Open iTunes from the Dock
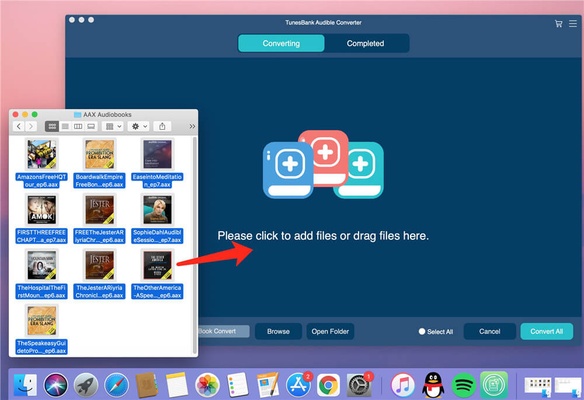584x400 pixels. point(403,385)
